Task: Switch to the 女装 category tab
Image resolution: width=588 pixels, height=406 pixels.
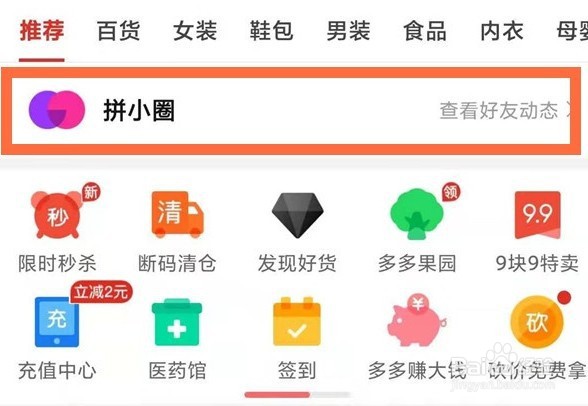Action: (x=195, y=31)
